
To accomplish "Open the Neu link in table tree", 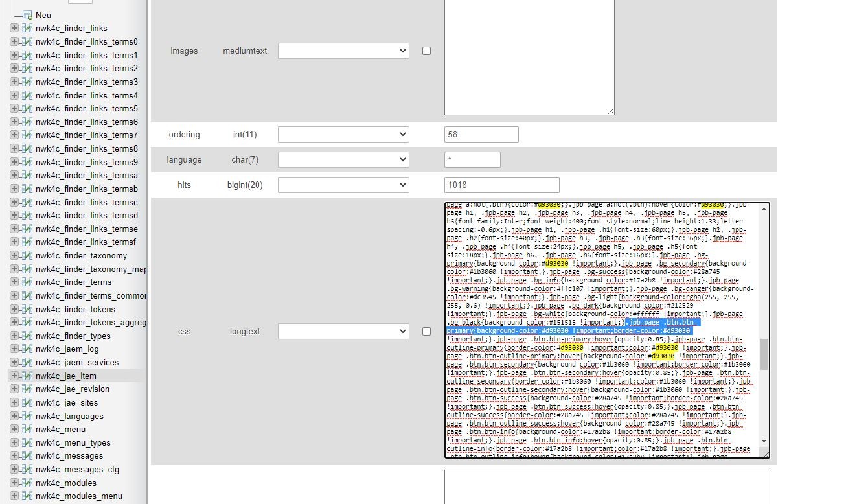I will pyautogui.click(x=43, y=15).
